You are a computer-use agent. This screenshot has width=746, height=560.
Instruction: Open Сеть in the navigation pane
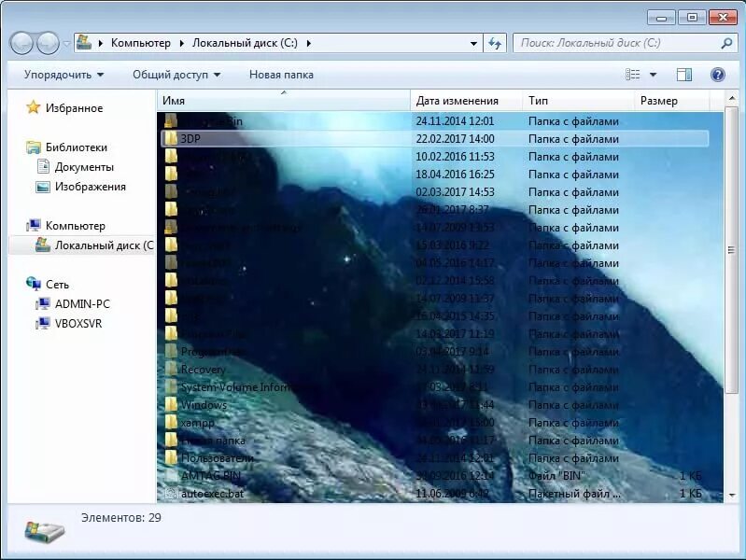[x=57, y=285]
